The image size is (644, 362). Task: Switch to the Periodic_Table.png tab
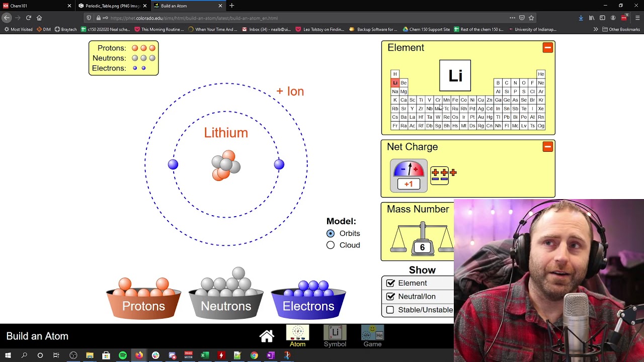tap(113, 6)
